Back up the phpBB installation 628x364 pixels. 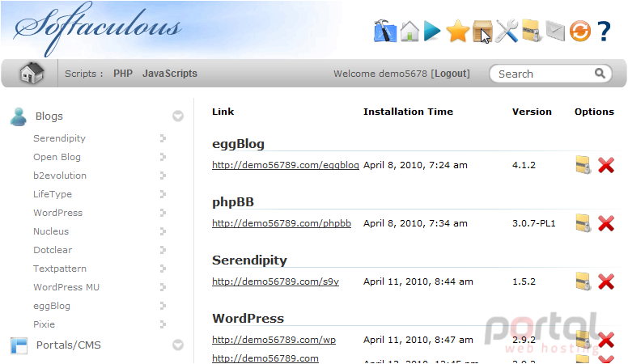pos(583,223)
